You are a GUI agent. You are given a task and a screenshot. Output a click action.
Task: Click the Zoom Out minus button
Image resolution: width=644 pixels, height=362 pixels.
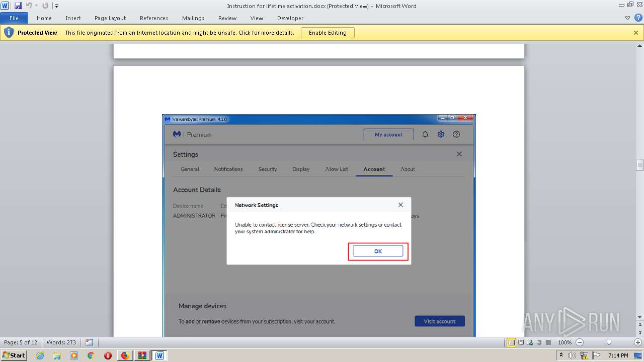[580, 342]
